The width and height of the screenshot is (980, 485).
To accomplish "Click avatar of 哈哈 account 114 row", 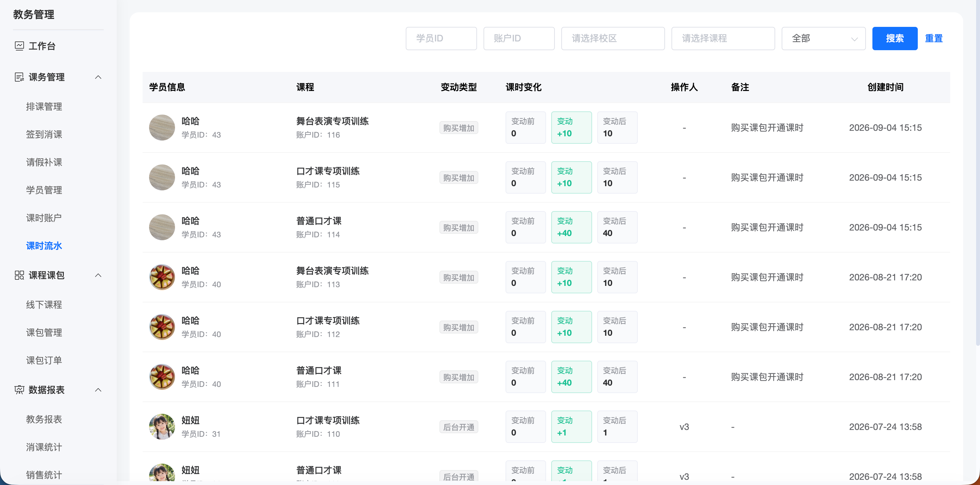I will pos(162,227).
